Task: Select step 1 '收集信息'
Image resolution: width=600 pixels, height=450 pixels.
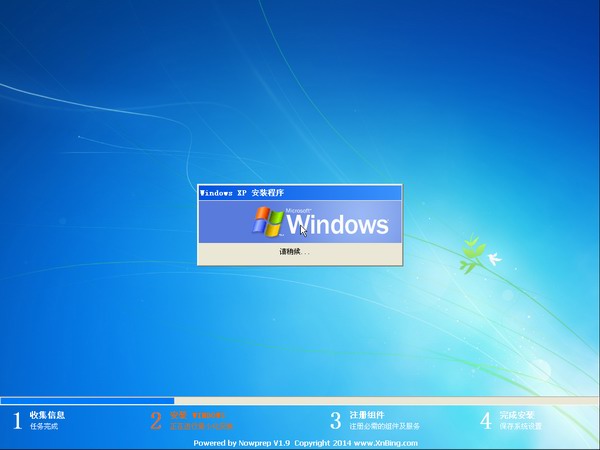Action: pos(47,415)
